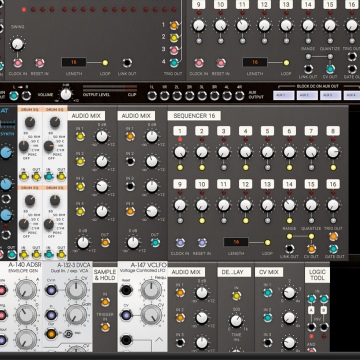Click the SEQUENCER 16 module title

194,116
